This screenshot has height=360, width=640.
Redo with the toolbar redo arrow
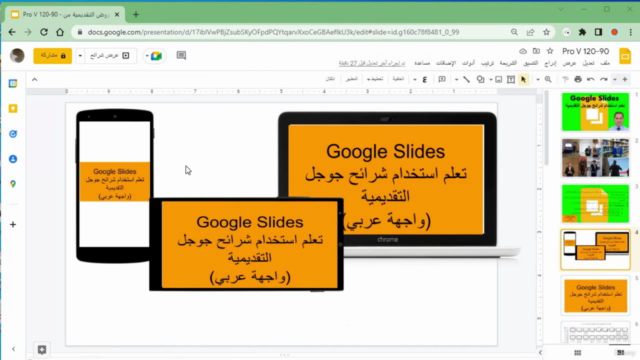tap(604, 79)
